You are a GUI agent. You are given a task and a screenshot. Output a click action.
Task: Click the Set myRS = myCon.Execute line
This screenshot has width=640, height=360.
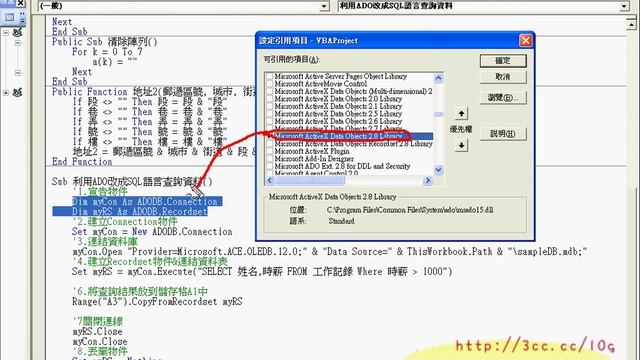click(x=262, y=272)
